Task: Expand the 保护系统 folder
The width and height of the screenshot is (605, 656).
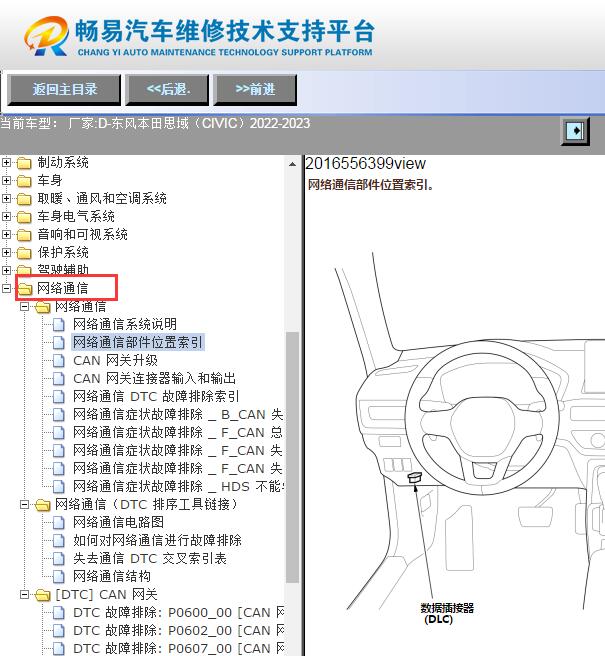Action: tap(6, 252)
